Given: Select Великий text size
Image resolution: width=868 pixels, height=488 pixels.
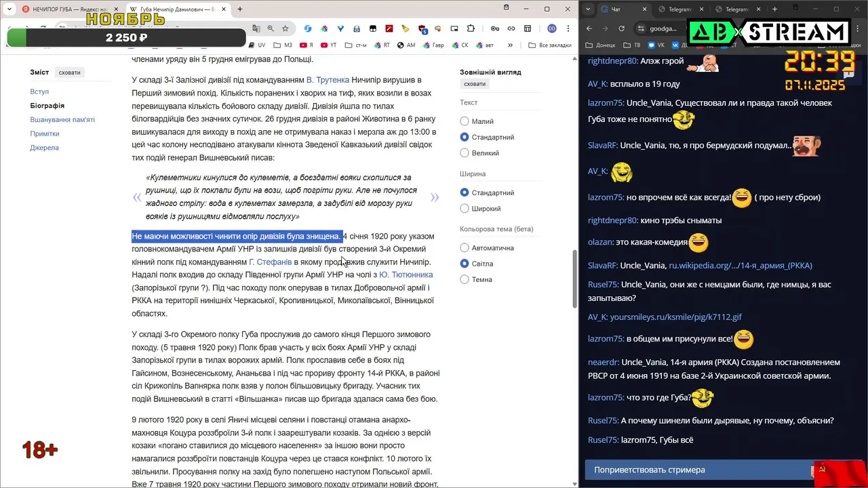Looking at the screenshot, I should tap(465, 153).
